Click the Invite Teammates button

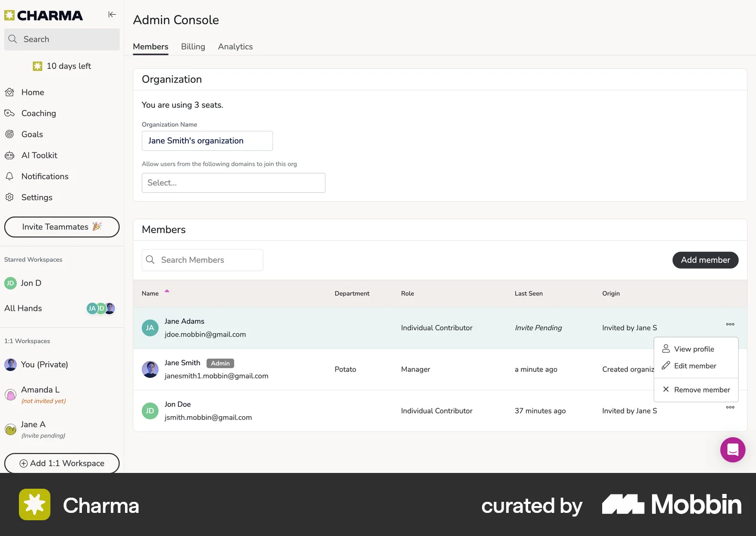pyautogui.click(x=62, y=227)
